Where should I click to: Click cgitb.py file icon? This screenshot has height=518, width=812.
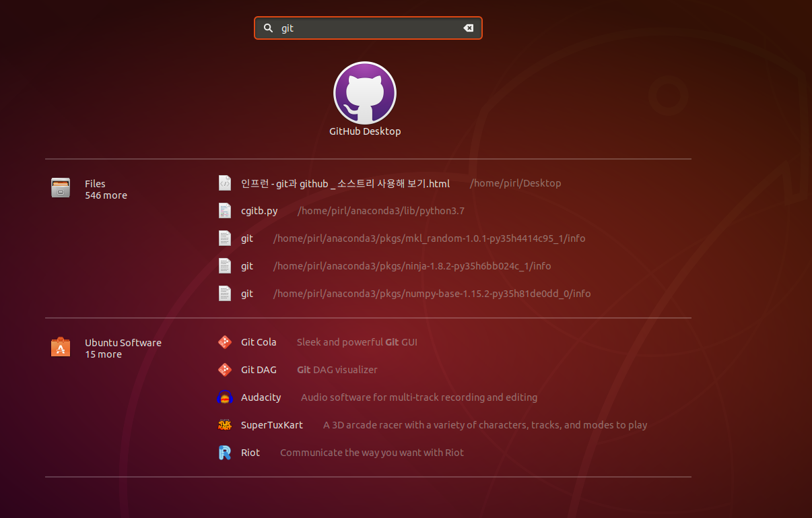coord(225,211)
